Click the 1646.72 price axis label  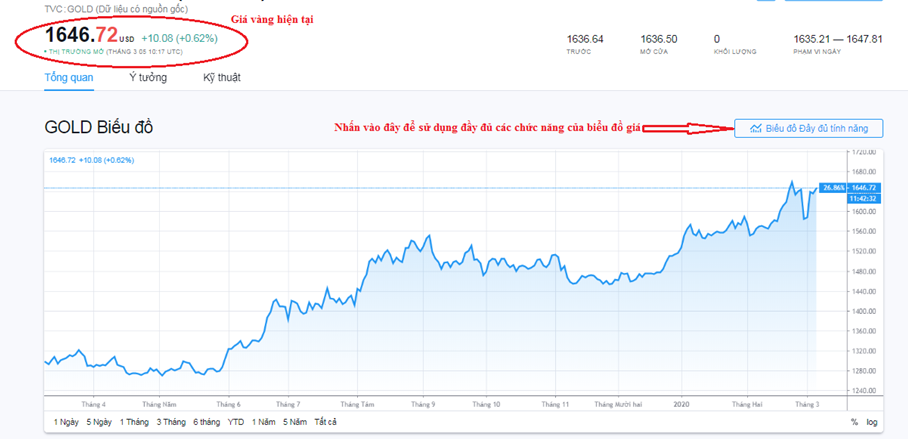(864, 187)
